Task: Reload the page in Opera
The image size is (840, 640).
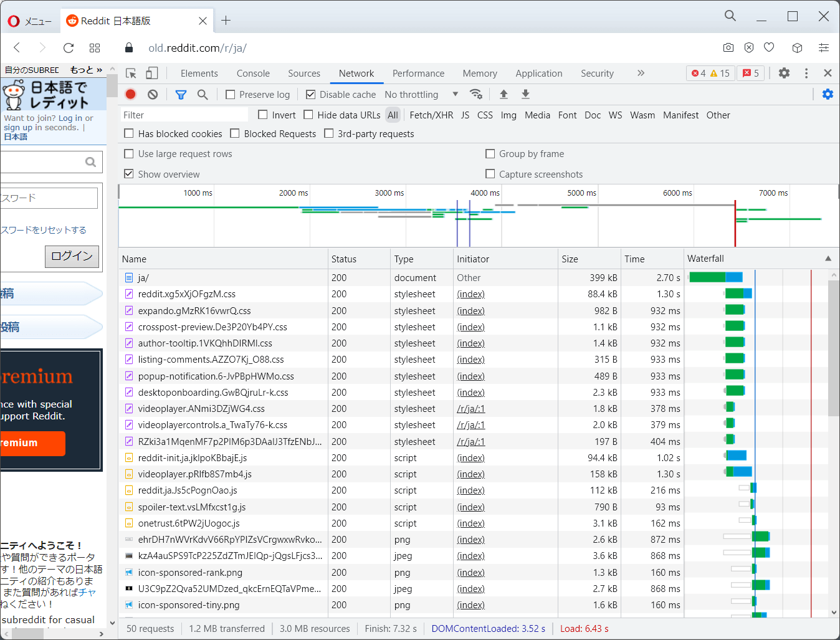Action: pos(69,48)
